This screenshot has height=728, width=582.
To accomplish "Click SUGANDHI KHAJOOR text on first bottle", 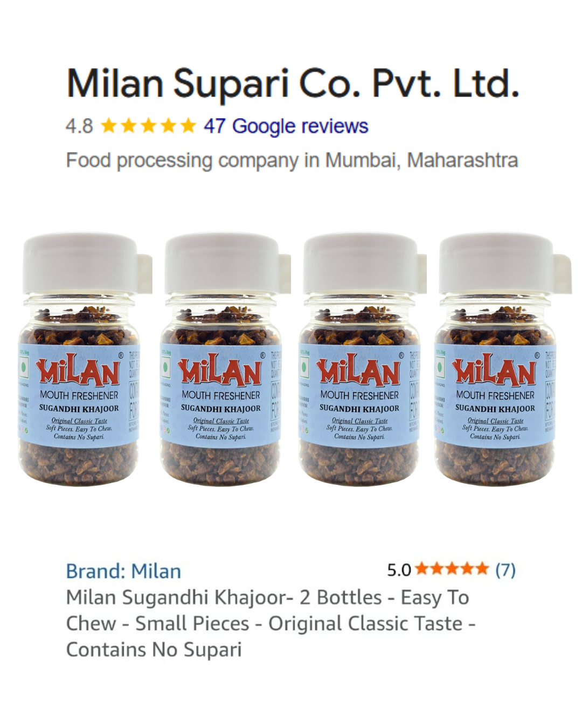I will pyautogui.click(x=79, y=409).
